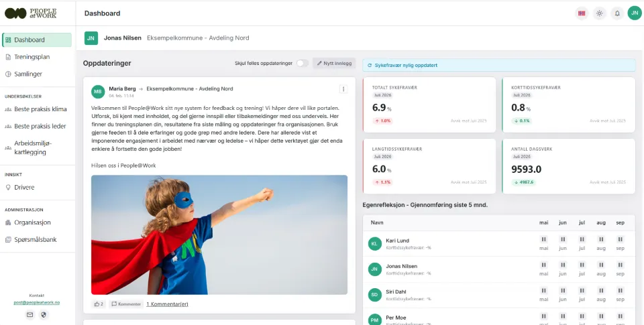The height and width of the screenshot is (325, 644).
Task: Open the Korttidssykefravær card
Action: pyautogui.click(x=568, y=105)
